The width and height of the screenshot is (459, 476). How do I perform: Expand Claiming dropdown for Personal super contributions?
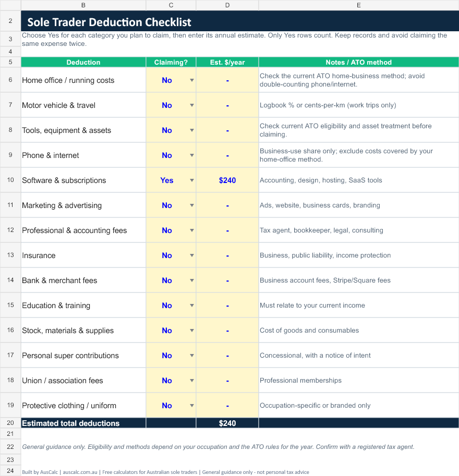pyautogui.click(x=191, y=356)
